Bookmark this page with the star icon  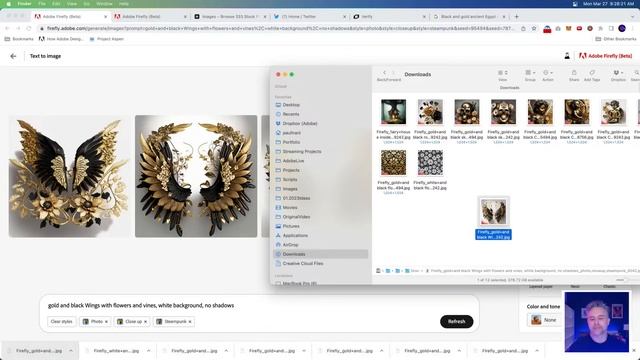(x=534, y=29)
